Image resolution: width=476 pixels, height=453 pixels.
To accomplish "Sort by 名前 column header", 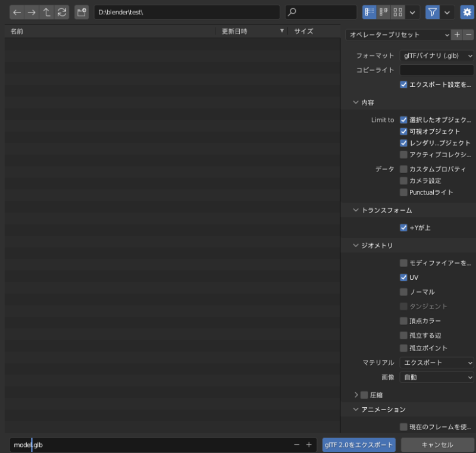I will (109, 32).
